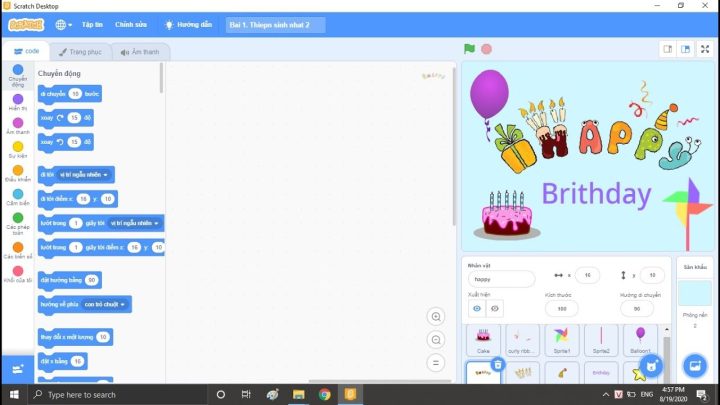Viewport: 720px width, 405px height.
Task: Expand 'con trỏ chuột' dropdown in block
Action: pyautogui.click(x=105, y=303)
